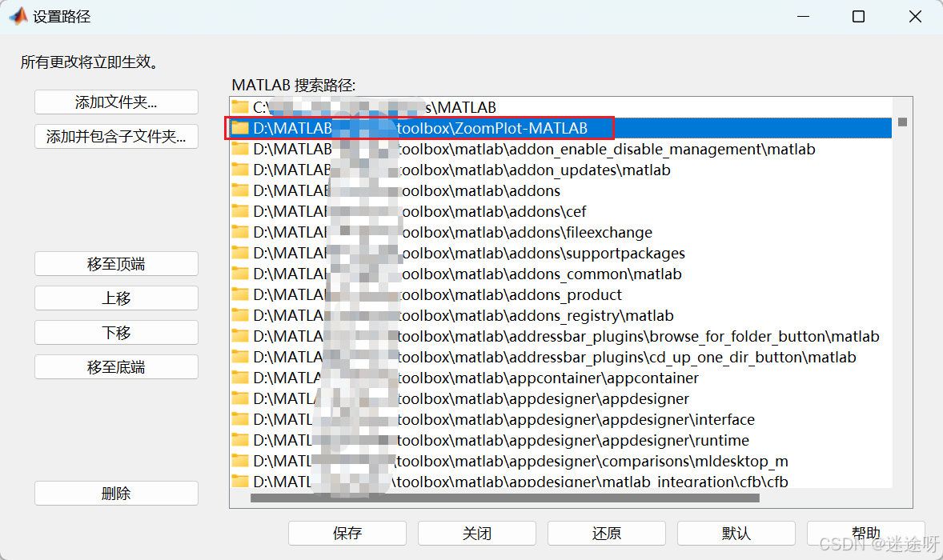Select the addons\fileexchange path row
The height and width of the screenshot is (560, 943).
(560, 232)
